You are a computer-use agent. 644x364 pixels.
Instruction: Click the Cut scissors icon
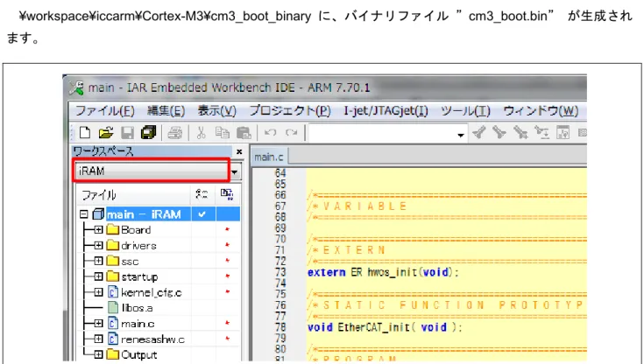(x=201, y=132)
